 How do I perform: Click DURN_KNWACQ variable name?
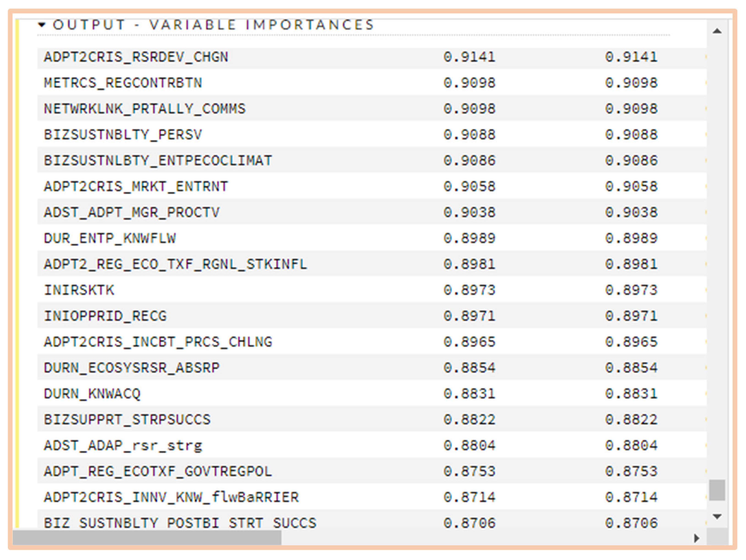[92, 394]
